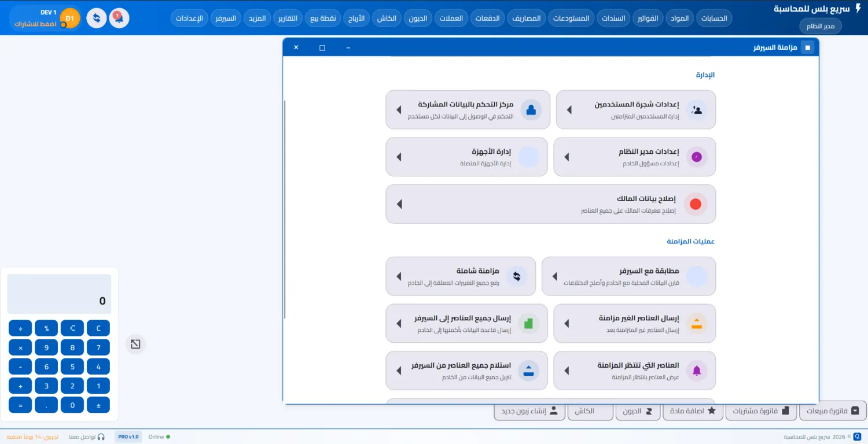Open the السيرفر menu in the top bar
868x444 pixels.
pos(225,18)
